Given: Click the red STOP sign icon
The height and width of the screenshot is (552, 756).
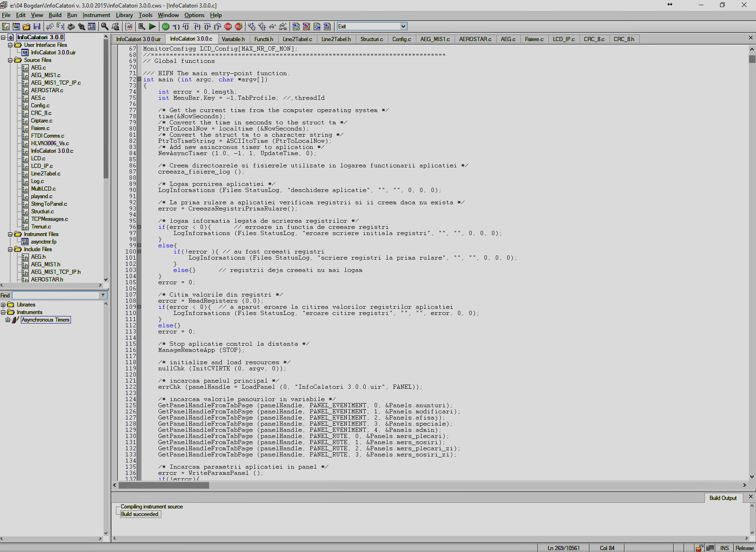Looking at the screenshot, I should click(228, 26).
